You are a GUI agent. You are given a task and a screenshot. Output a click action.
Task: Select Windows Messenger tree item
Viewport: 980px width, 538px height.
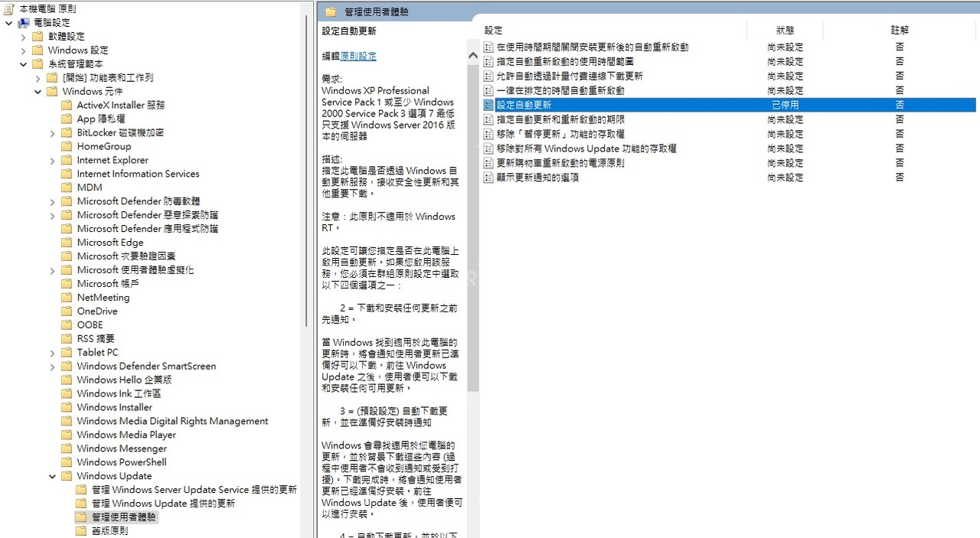point(122,448)
